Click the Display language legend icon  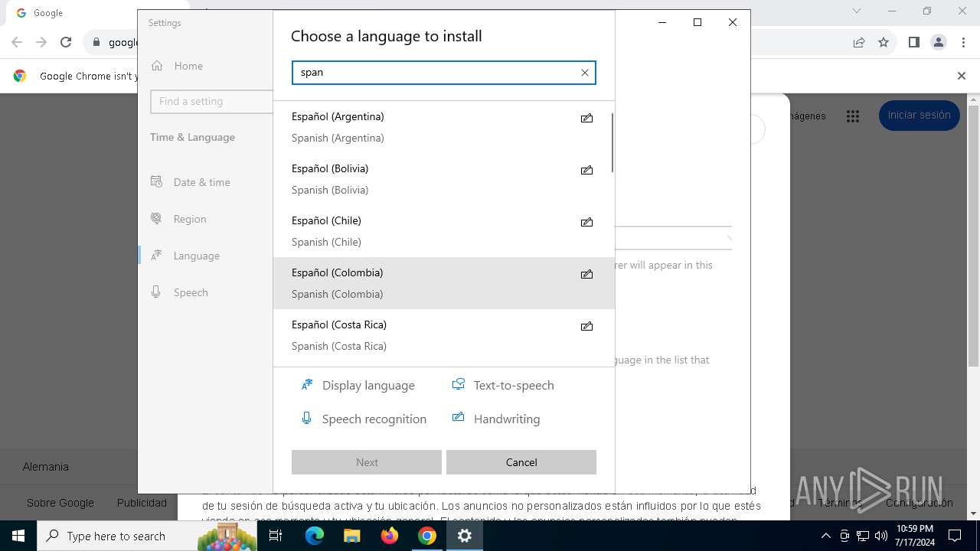pos(307,385)
